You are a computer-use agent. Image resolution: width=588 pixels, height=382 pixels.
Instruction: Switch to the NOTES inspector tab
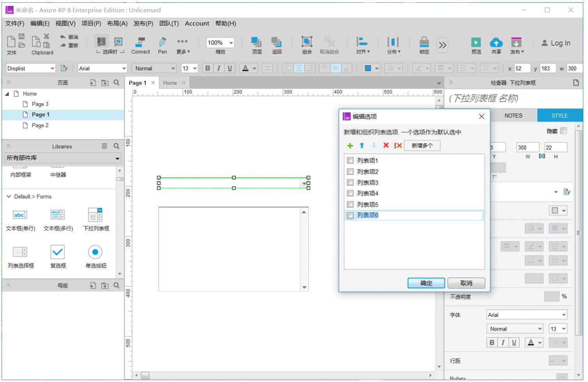coord(513,116)
